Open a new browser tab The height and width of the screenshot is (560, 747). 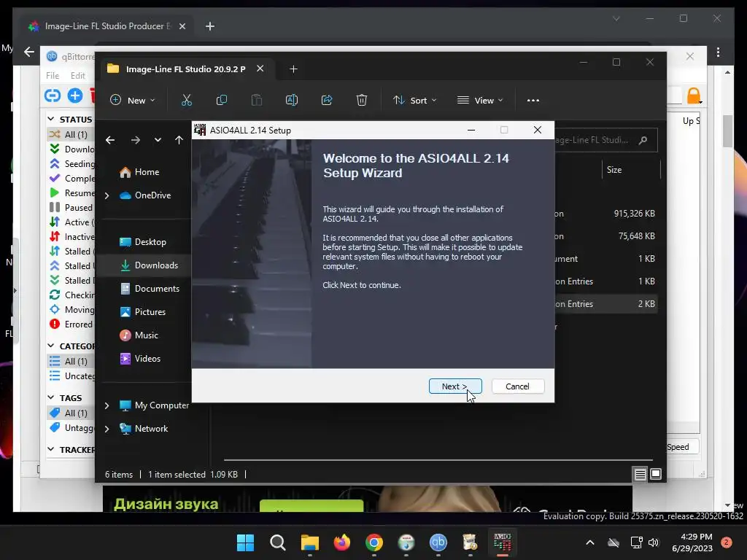[x=210, y=26]
